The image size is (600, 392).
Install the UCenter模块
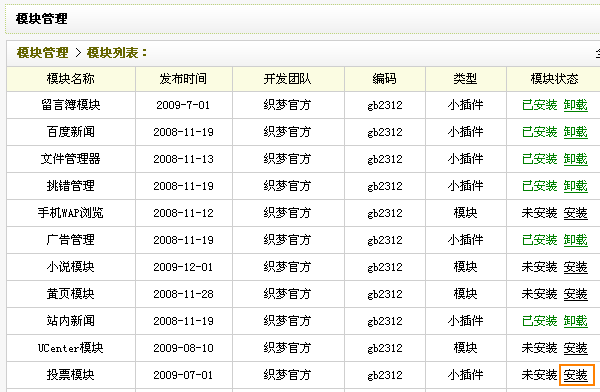[576, 348]
